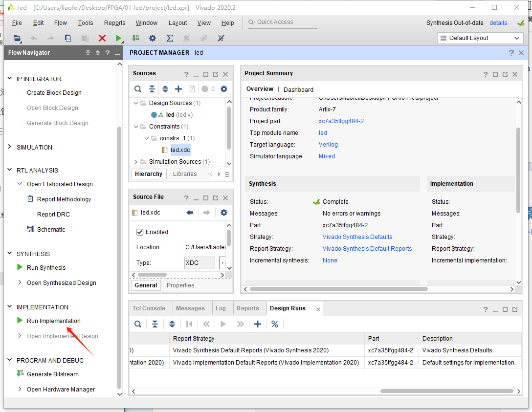
Task: Open Source File panel settings gear
Action: 224,213
